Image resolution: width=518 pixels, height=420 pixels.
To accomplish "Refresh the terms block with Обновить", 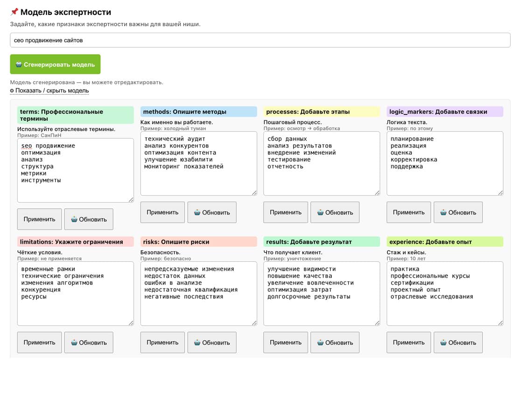I will coord(89,219).
